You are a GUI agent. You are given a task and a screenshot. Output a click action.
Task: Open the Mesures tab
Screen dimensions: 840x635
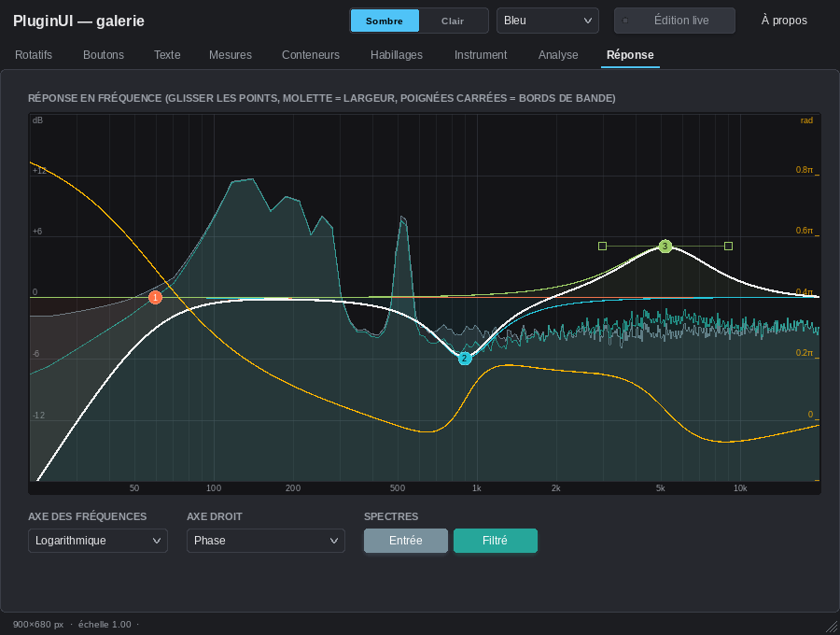click(231, 55)
